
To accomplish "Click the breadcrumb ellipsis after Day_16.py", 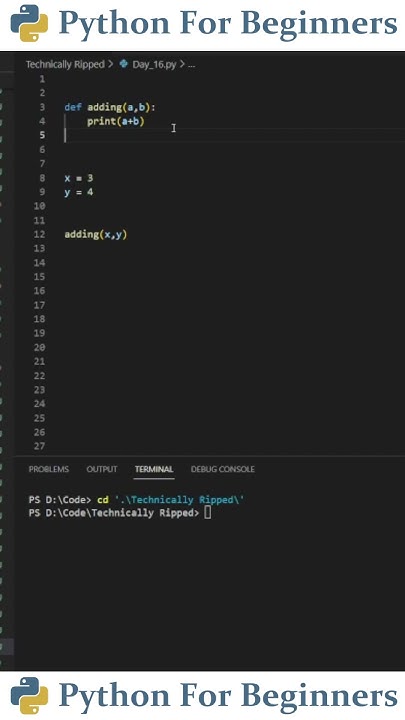I will pyautogui.click(x=191, y=65).
